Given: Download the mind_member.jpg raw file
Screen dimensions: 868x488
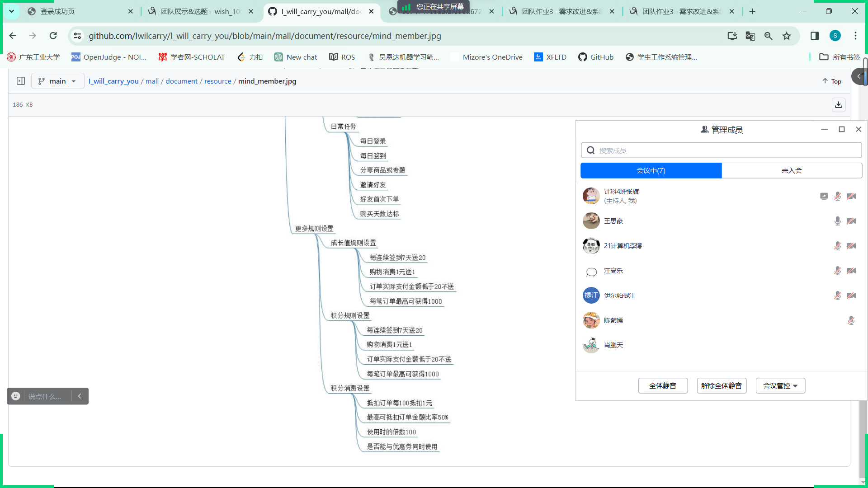Looking at the screenshot, I should tap(838, 105).
